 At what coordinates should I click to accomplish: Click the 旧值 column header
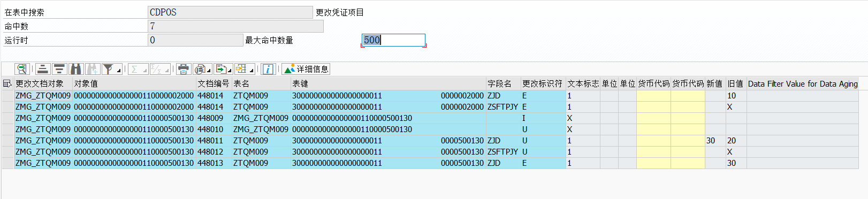pyautogui.click(x=736, y=83)
